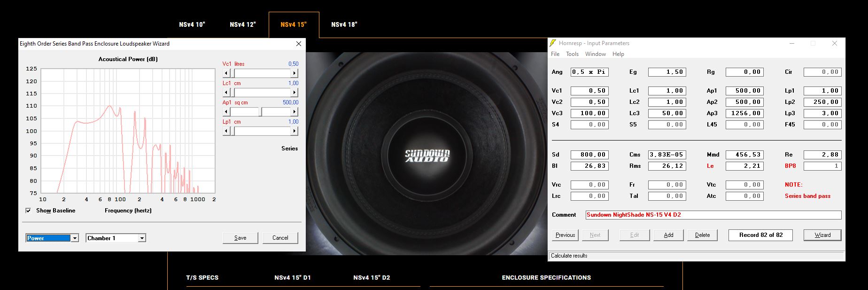Click the Mmd field showing 456,53
This screenshot has height=290, width=868.
(744, 155)
